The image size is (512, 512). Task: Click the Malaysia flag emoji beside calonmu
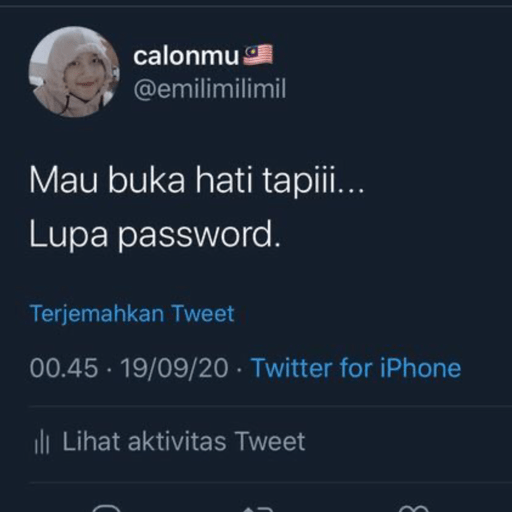click(x=258, y=55)
